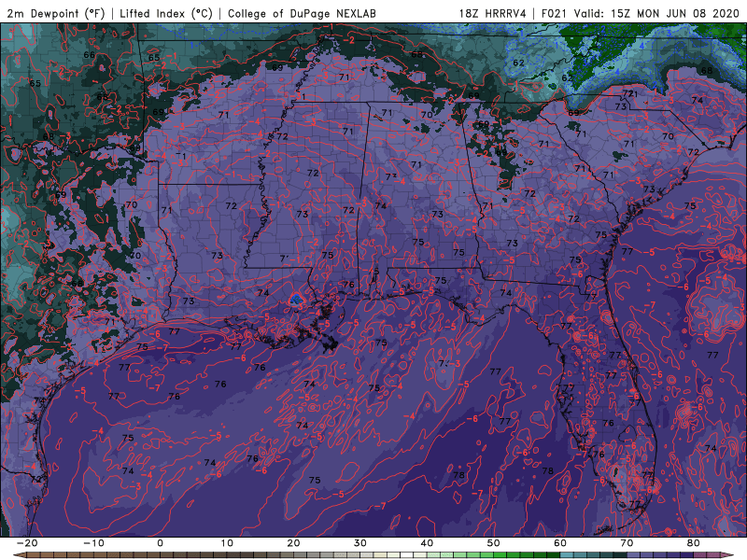This screenshot has height=560, width=747.
Task: Click the "2m Dewpoint (°F)" title text
Action: click(56, 13)
